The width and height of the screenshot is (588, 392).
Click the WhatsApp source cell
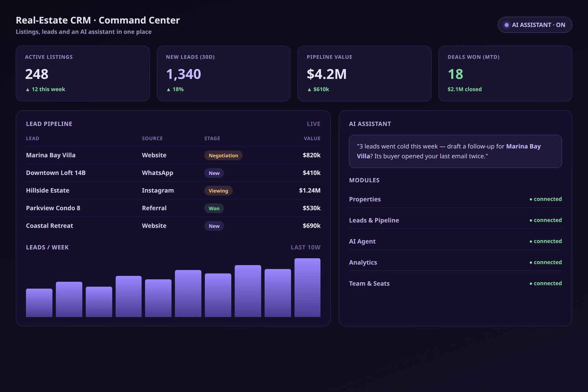point(158,173)
